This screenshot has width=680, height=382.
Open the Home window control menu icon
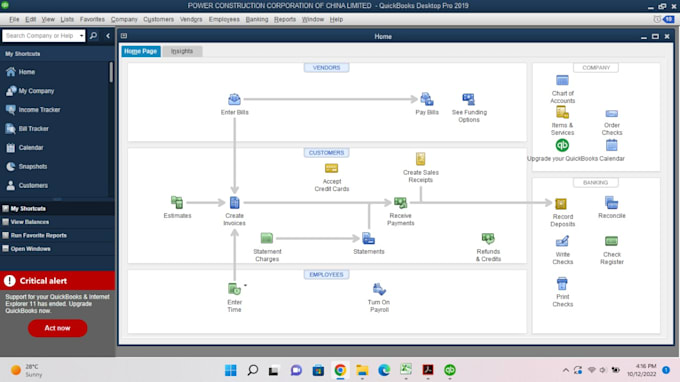pyautogui.click(x=124, y=36)
